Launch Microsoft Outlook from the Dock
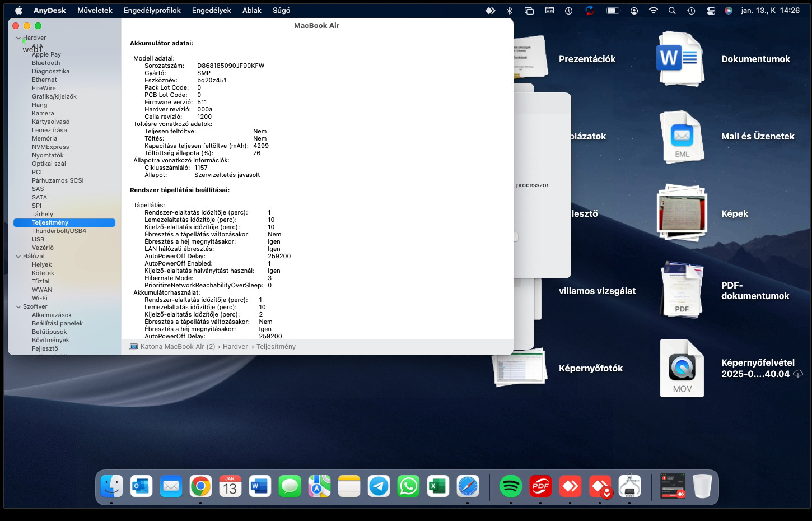Viewport: 812px width, 521px height. (x=141, y=486)
